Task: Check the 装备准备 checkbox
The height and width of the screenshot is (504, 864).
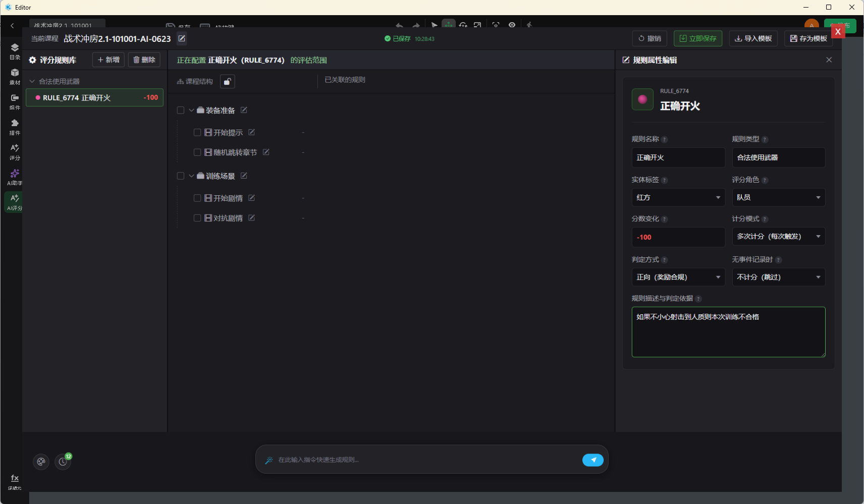Action: point(181,110)
